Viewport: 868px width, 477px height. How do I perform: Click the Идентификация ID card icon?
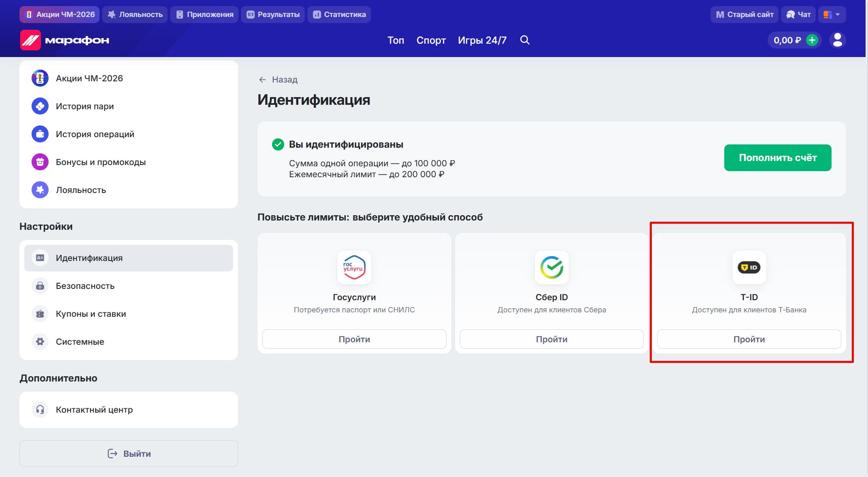(x=40, y=258)
